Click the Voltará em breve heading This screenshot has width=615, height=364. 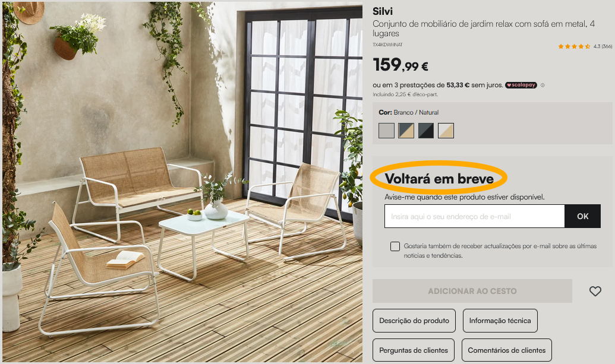[x=439, y=179]
